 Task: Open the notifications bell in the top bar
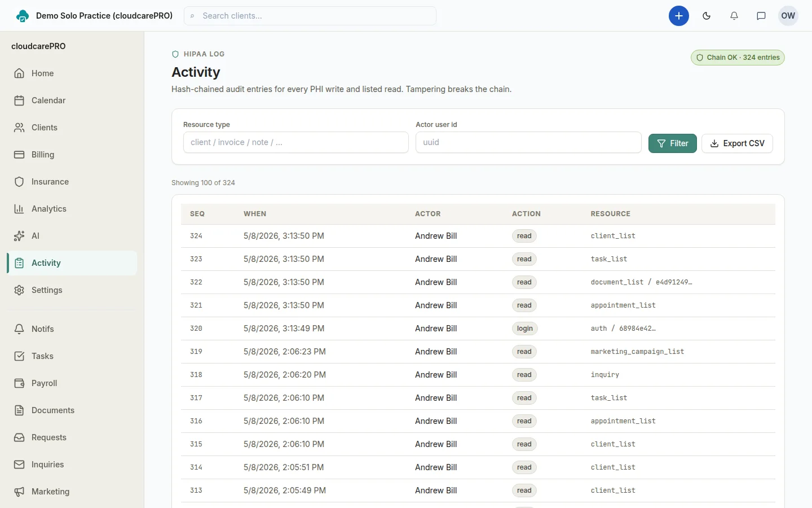pyautogui.click(x=734, y=16)
